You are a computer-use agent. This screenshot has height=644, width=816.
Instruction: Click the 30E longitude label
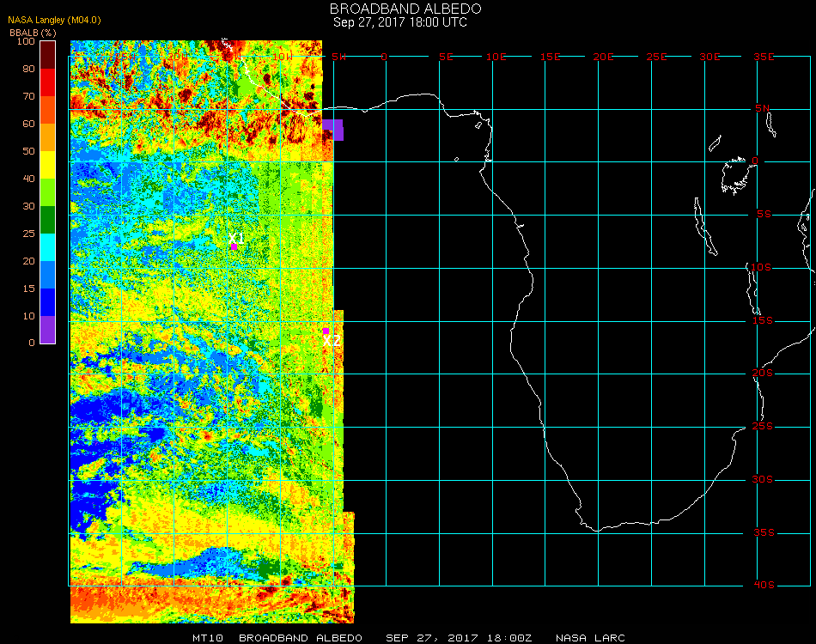point(709,57)
